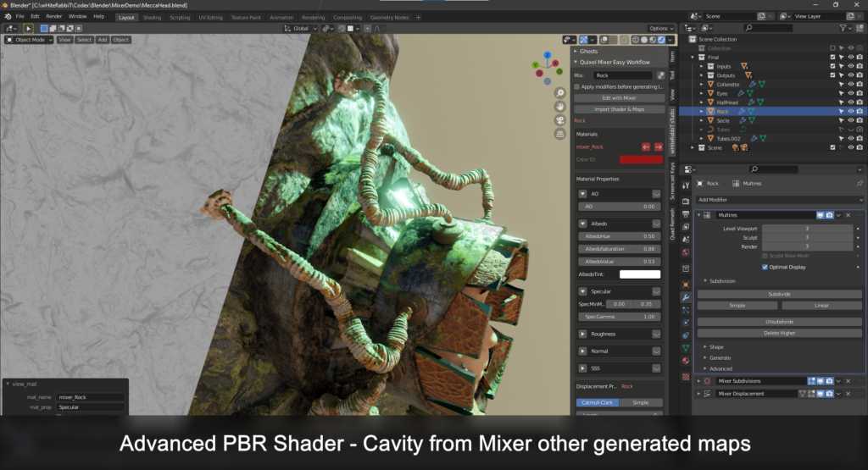Click the mat_name field with mixer_Rock
This screenshot has height=470, width=868.
click(90, 397)
